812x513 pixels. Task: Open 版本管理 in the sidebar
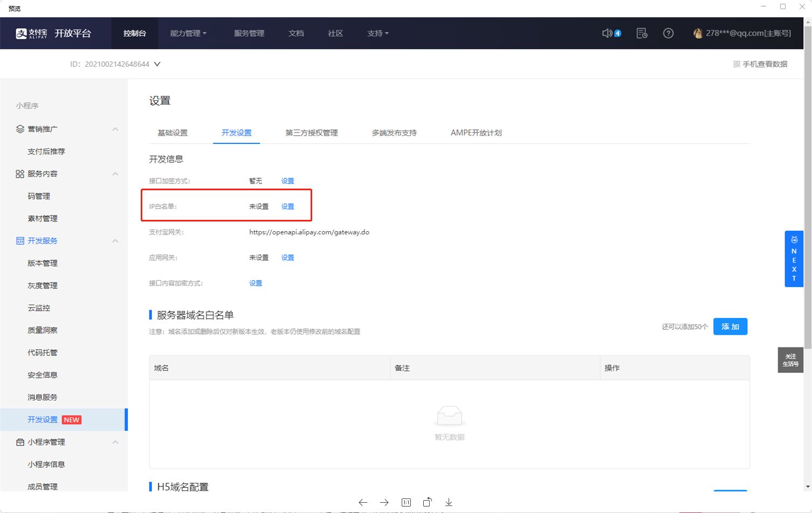click(43, 263)
